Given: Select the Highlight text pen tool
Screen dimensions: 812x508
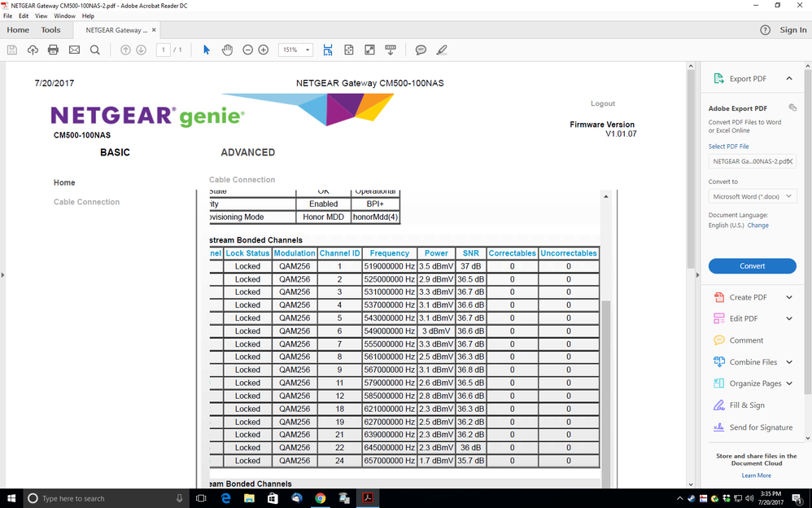Looking at the screenshot, I should [x=441, y=50].
